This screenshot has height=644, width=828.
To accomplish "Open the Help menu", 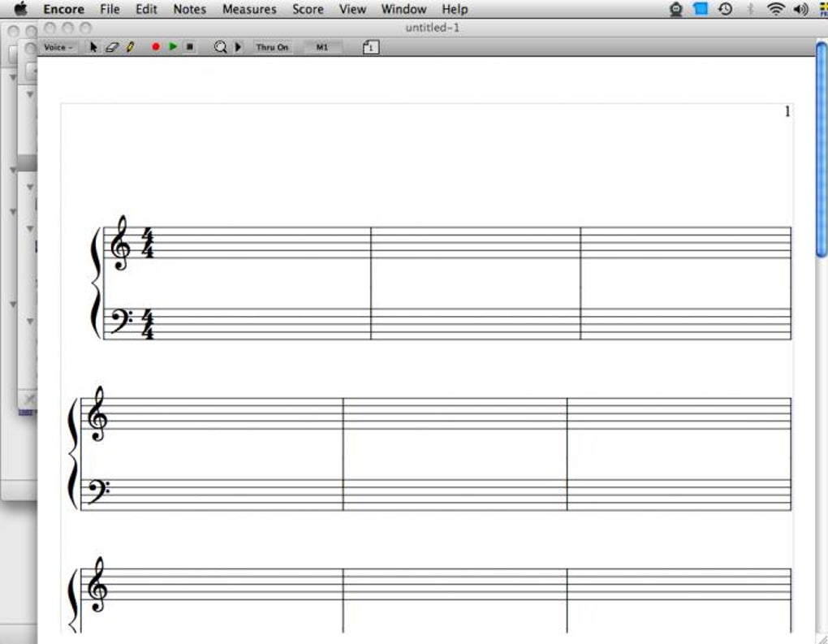I will point(455,9).
